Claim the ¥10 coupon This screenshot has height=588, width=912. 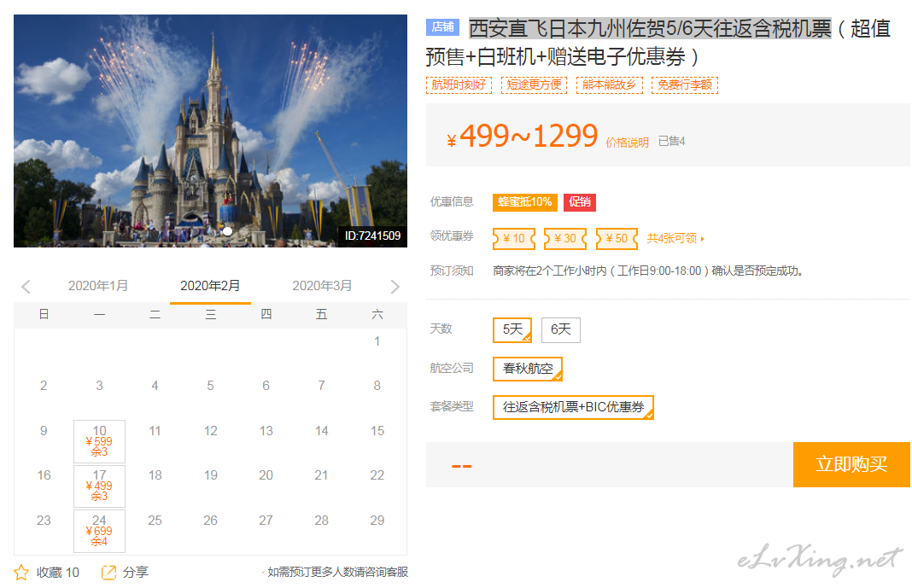(x=513, y=238)
